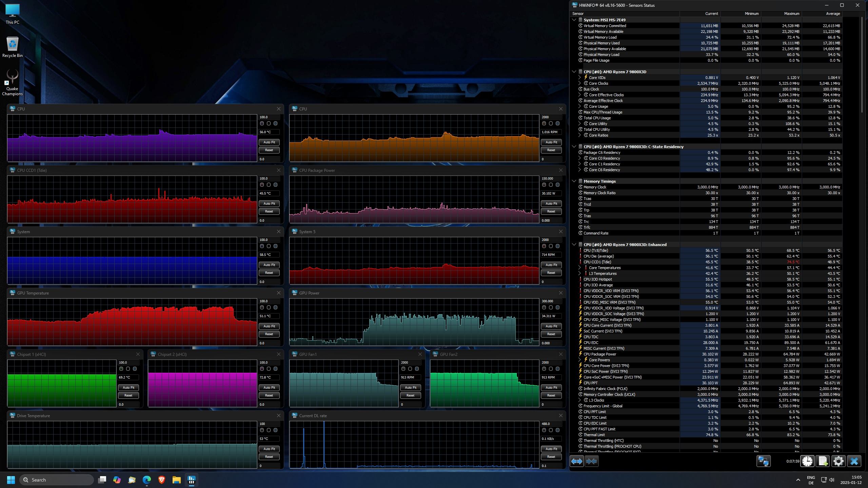
Task: Click the volume speaker tray icon
Action: 832,480
